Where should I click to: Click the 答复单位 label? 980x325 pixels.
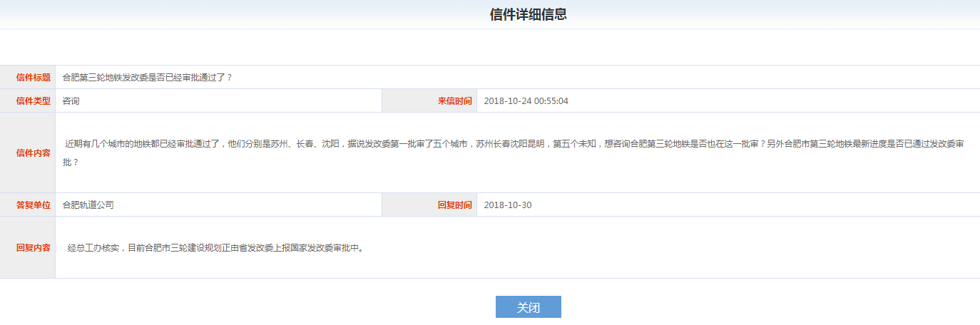click(34, 205)
